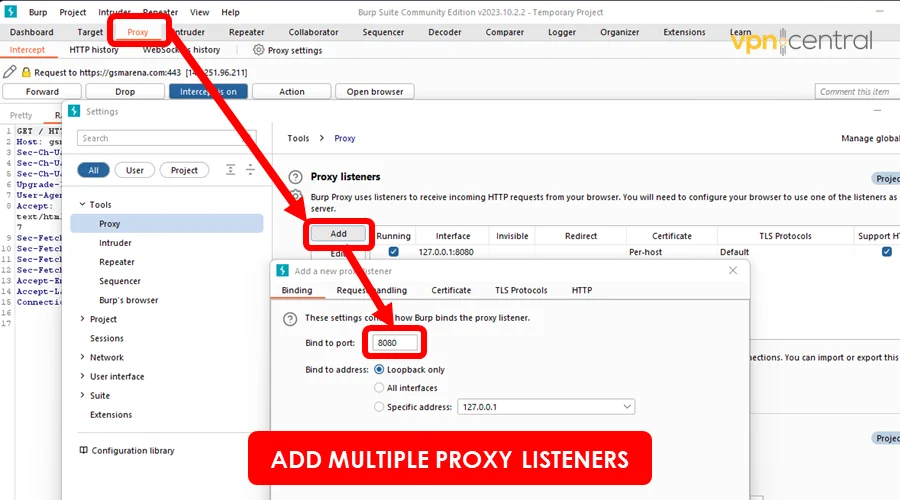
Task: Close the Add a new proxy listener dialog
Action: point(733,270)
